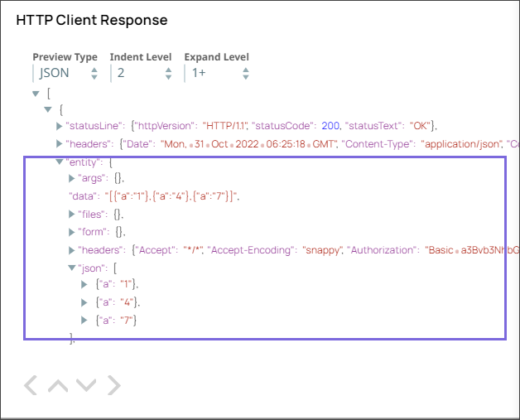Click the first left chevron navigation arrow
The height and width of the screenshot is (420, 520).
click(x=31, y=384)
